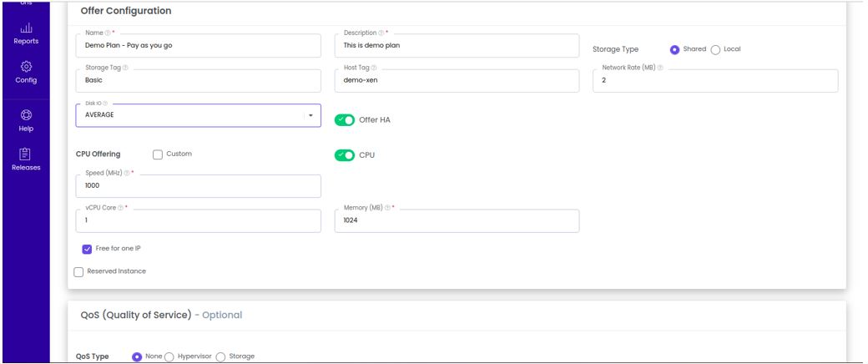The height and width of the screenshot is (364, 868).
Task: Click help icon next to Description label
Action: [x=381, y=33]
